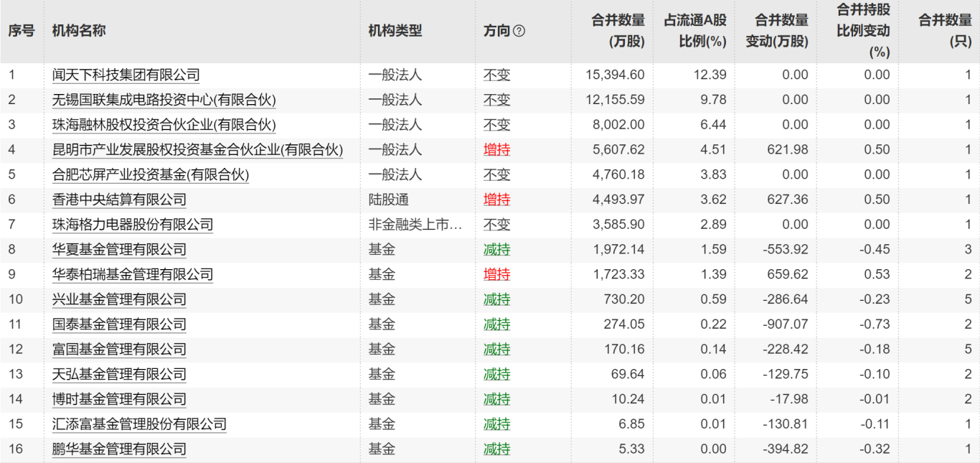Open the 香港中央结算有限公司 link
The height and width of the screenshot is (463, 980).
[119, 200]
